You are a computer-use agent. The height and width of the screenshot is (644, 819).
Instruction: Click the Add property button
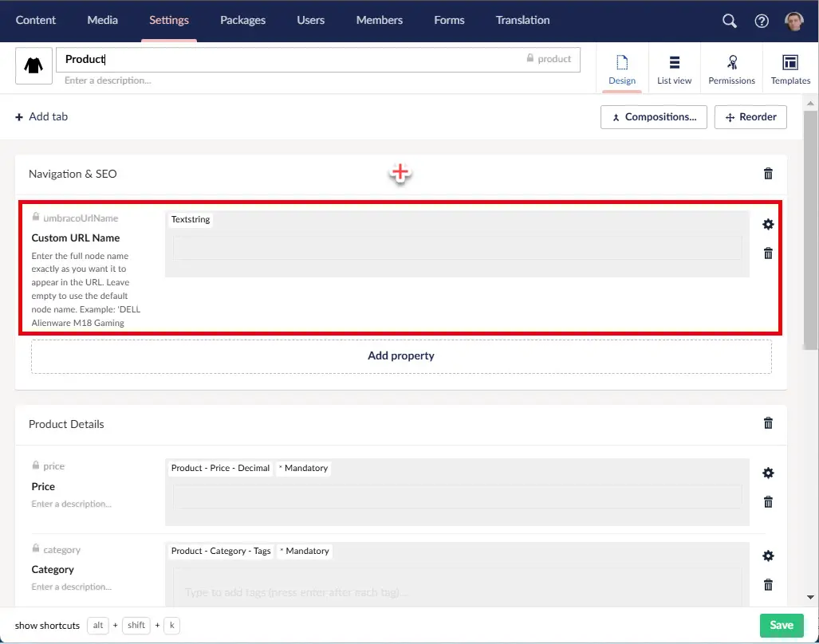tap(400, 355)
